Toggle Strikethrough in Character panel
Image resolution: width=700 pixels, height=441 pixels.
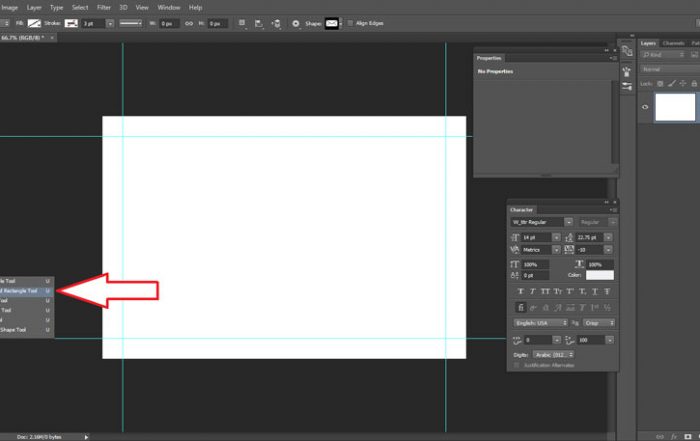coord(607,291)
